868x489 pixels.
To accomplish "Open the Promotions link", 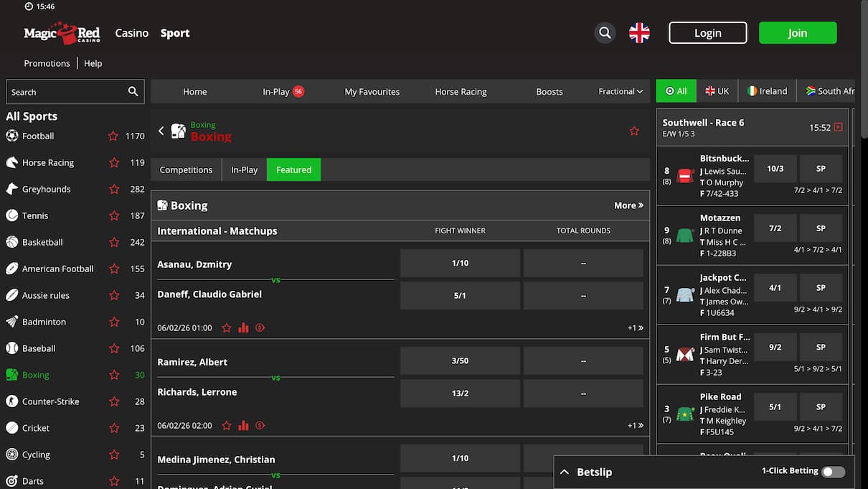I will (47, 63).
